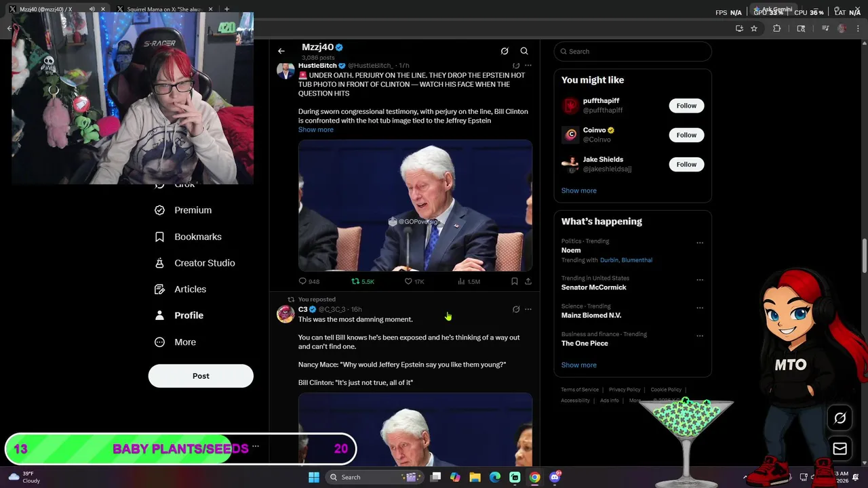Image resolution: width=868 pixels, height=488 pixels.
Task: Open Grok icon in Mzzj40 profile header
Action: point(505,51)
